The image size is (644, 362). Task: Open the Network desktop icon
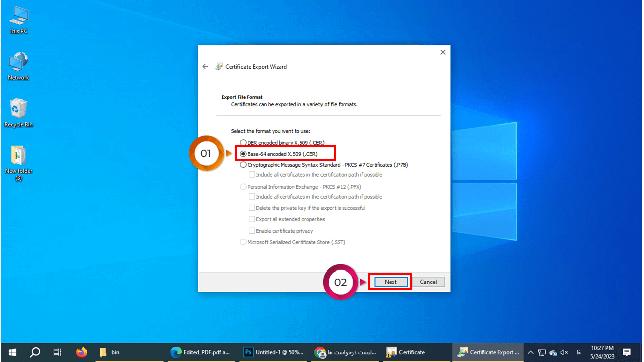18,65
